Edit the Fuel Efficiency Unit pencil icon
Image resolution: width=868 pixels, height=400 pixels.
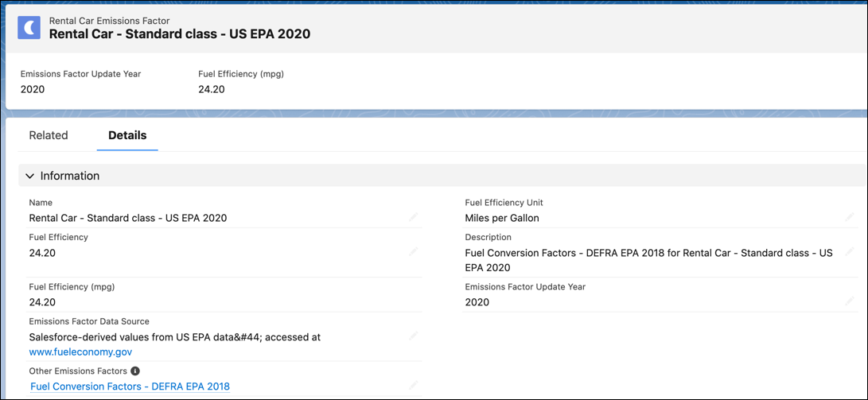pos(850,217)
